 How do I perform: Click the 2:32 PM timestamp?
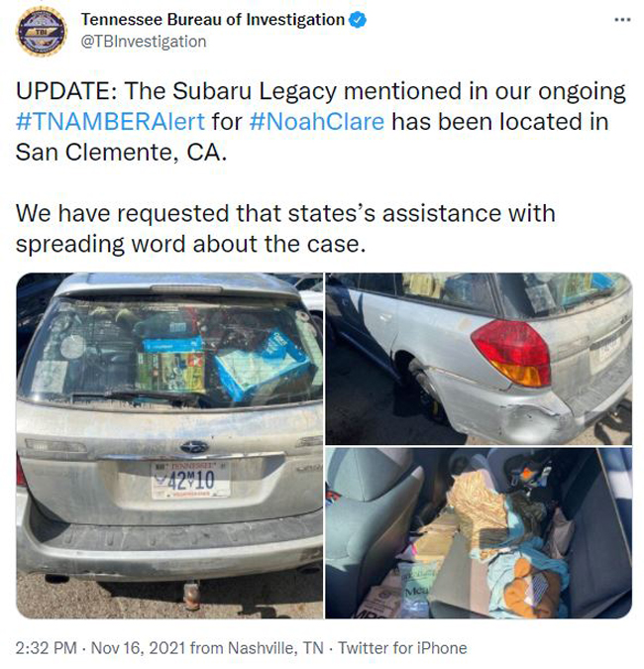[x=46, y=648]
